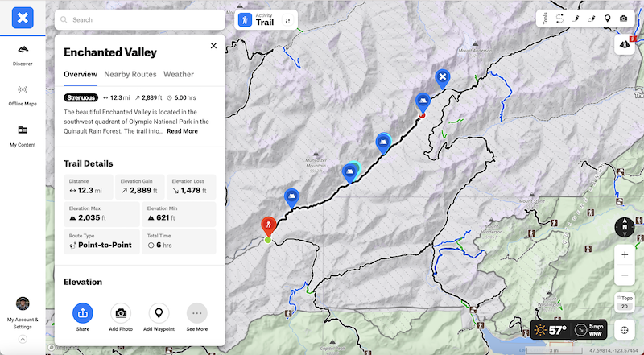Click the Elevation Max 2,035 ft card
This screenshot has height=355, width=644.
pos(101,214)
